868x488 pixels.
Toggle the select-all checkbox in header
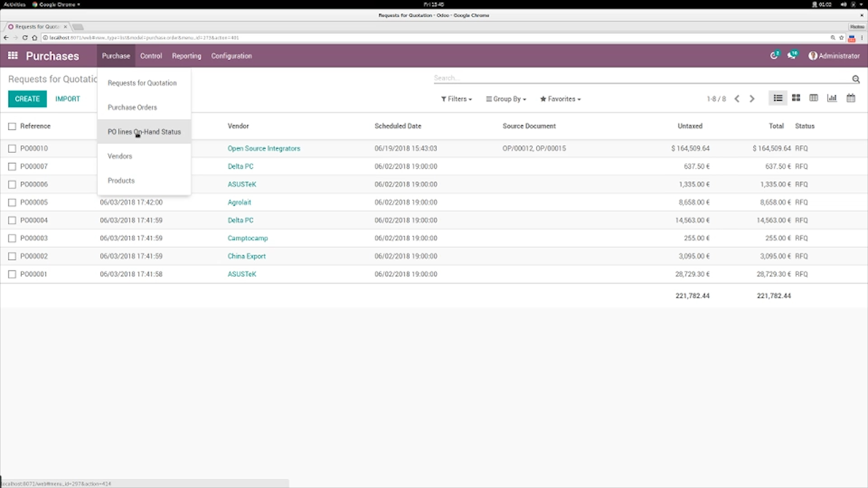[x=12, y=126]
